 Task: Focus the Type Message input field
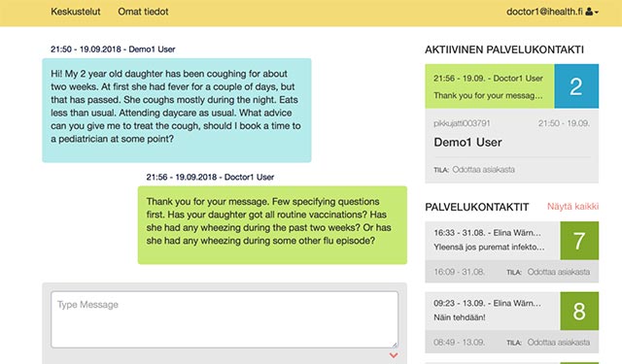pos(225,319)
